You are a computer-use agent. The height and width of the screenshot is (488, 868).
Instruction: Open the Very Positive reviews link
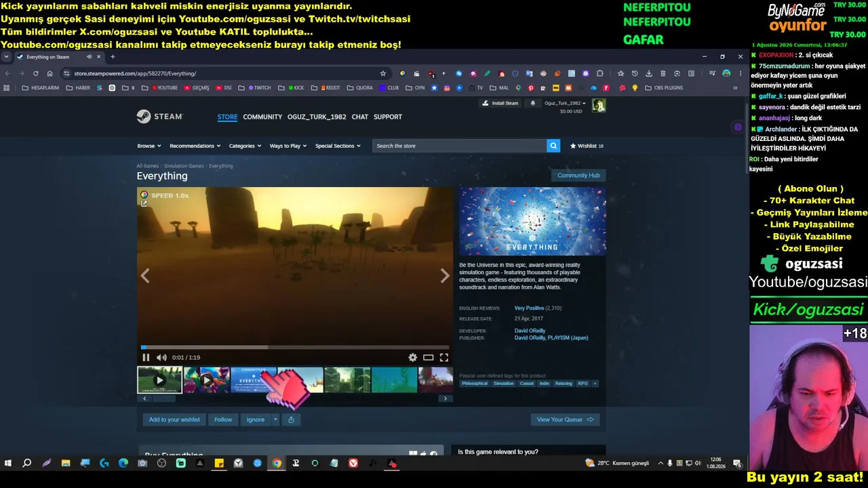pyautogui.click(x=529, y=308)
